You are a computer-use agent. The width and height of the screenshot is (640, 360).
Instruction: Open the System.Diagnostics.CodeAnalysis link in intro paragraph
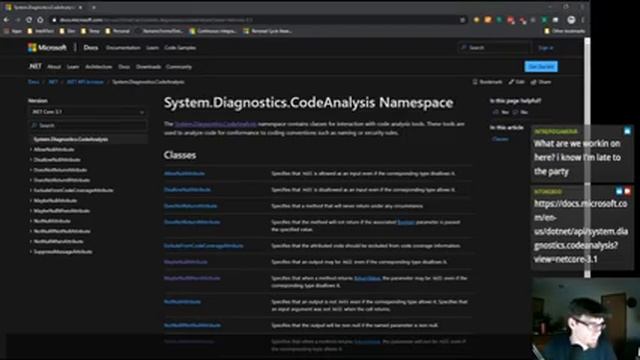coord(216,124)
